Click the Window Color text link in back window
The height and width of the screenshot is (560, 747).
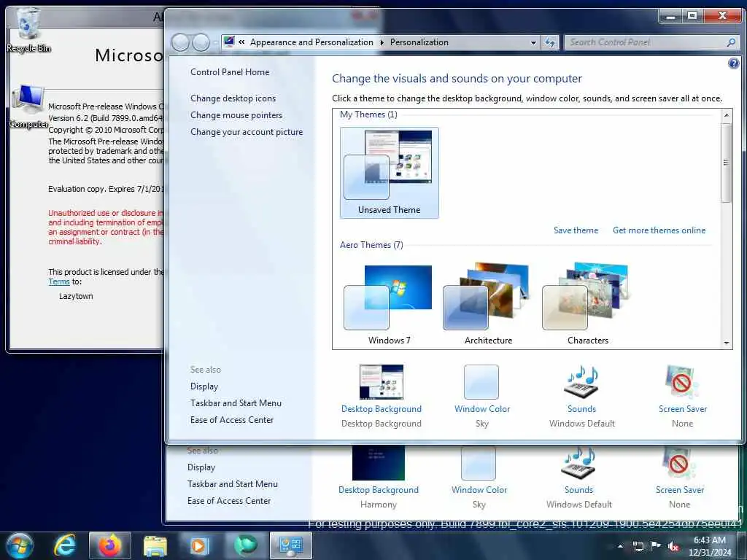[x=479, y=490]
